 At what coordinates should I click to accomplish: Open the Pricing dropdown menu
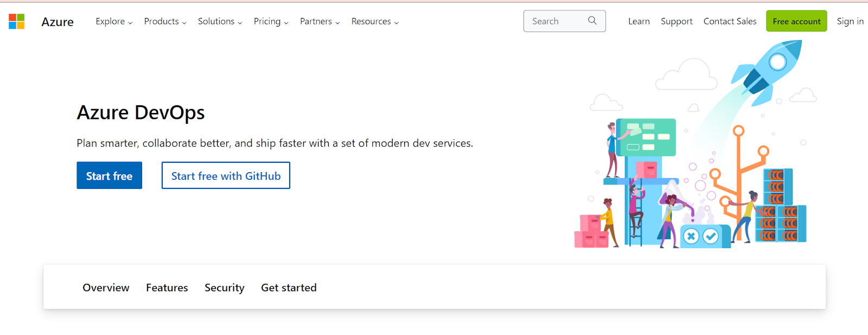(271, 22)
